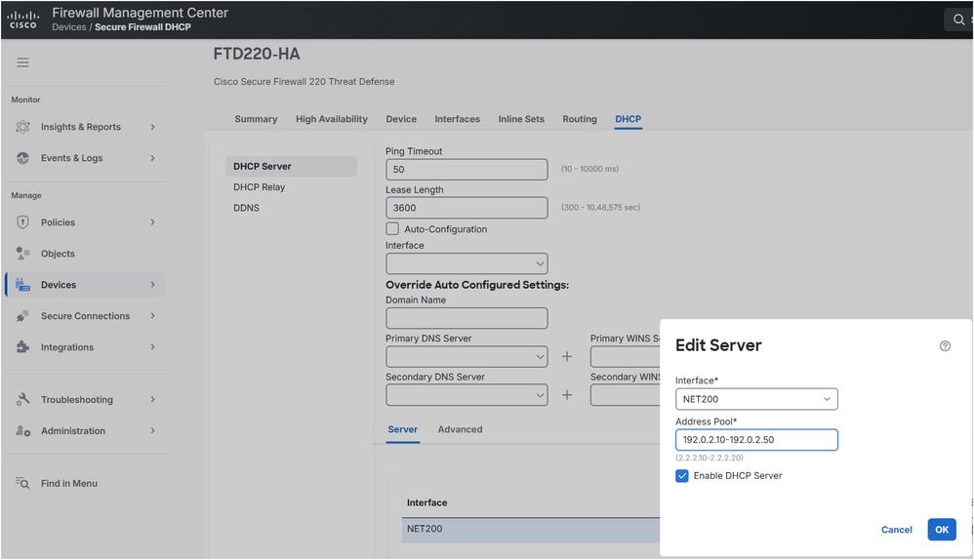Expand Insights & Reports chevron
This screenshot has width=974, height=560.
coord(153,127)
